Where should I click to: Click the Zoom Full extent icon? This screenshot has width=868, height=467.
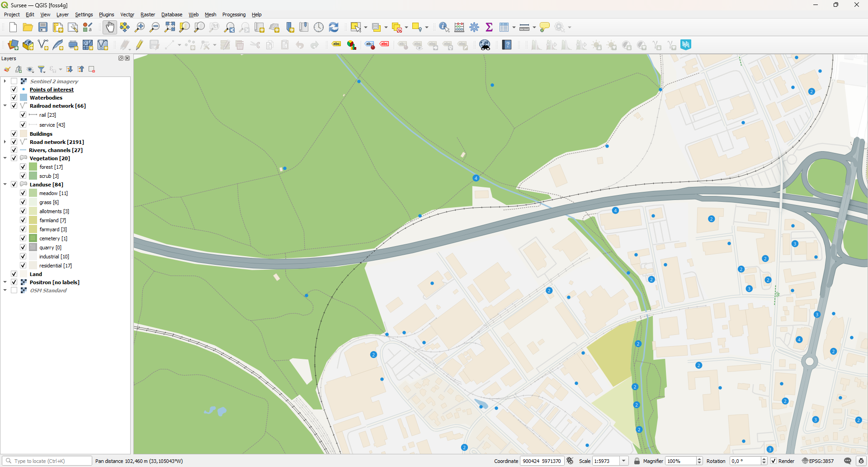(170, 27)
